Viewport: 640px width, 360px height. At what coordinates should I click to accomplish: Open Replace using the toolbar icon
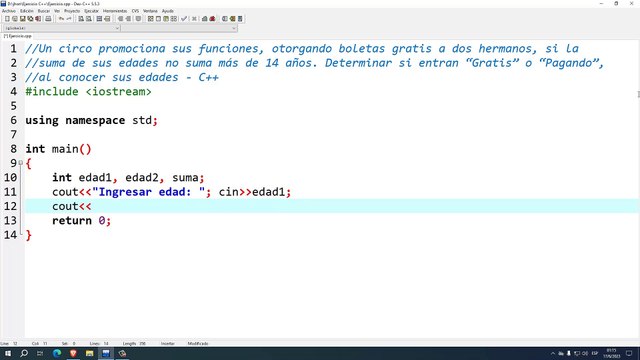click(89, 19)
